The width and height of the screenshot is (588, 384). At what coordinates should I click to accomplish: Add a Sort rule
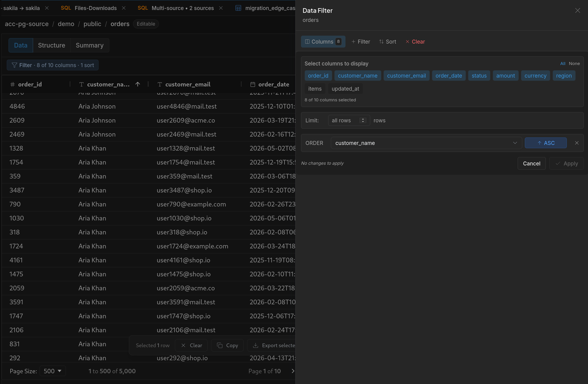pos(387,42)
